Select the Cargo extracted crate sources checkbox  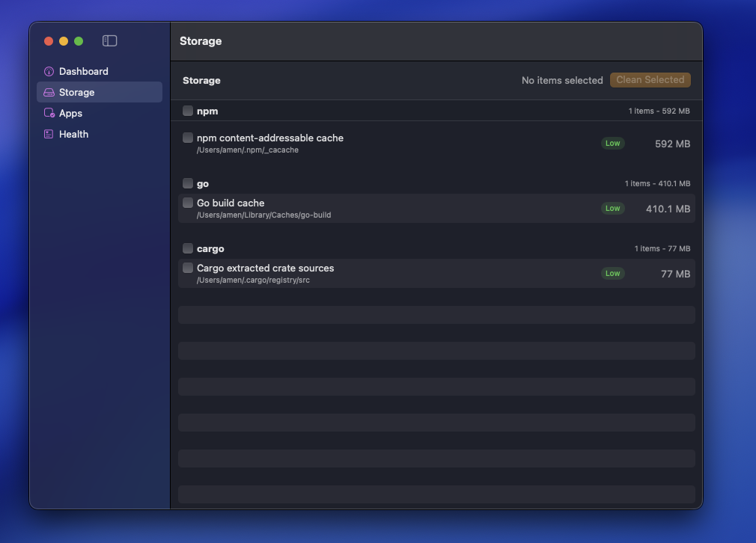[187, 268]
